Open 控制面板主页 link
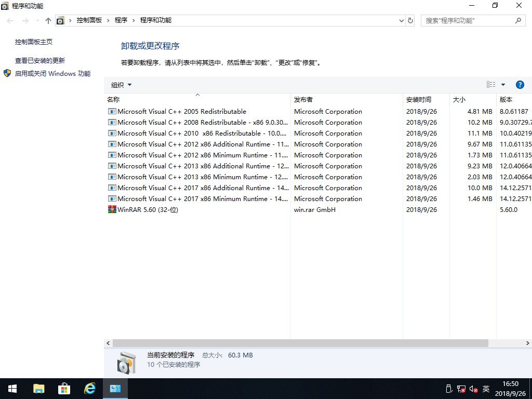The width and height of the screenshot is (532, 399). tap(34, 42)
